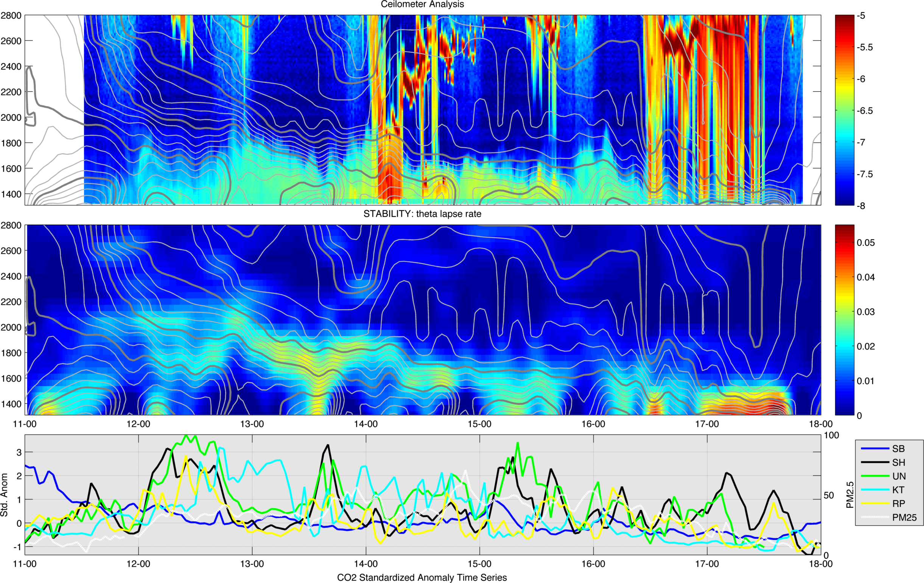
Task: Click '1800' on the stability plot axis
Action: pyautogui.click(x=11, y=353)
